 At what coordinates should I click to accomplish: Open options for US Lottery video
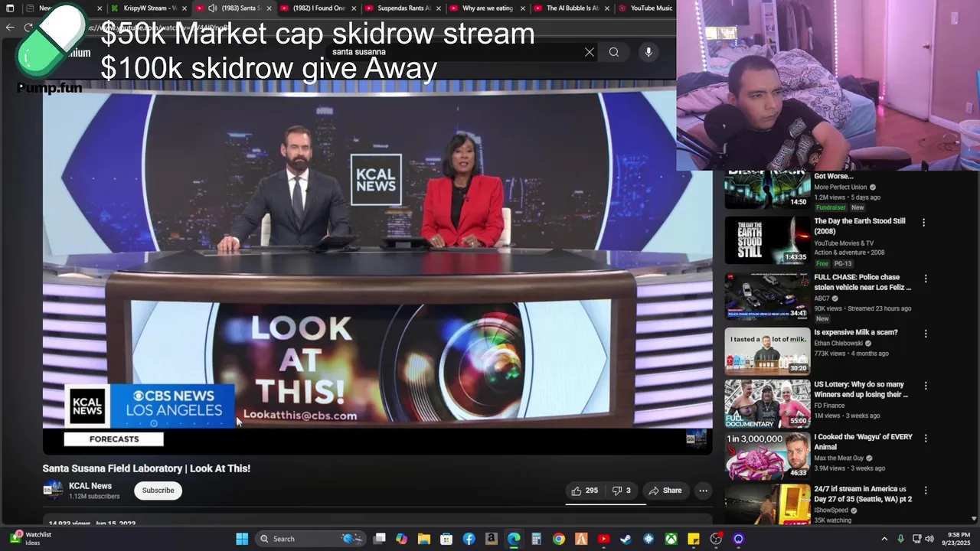(x=926, y=386)
